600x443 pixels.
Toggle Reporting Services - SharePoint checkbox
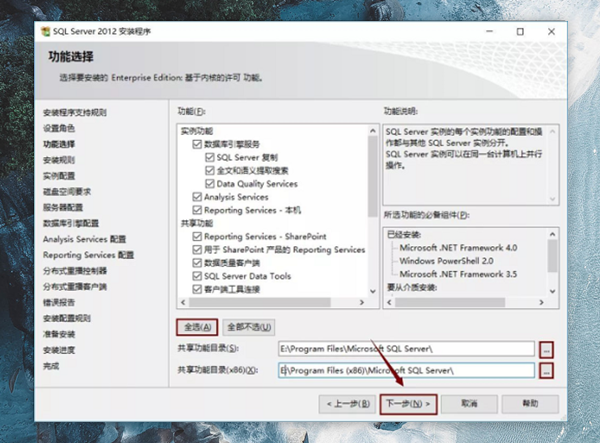pyautogui.click(x=197, y=236)
